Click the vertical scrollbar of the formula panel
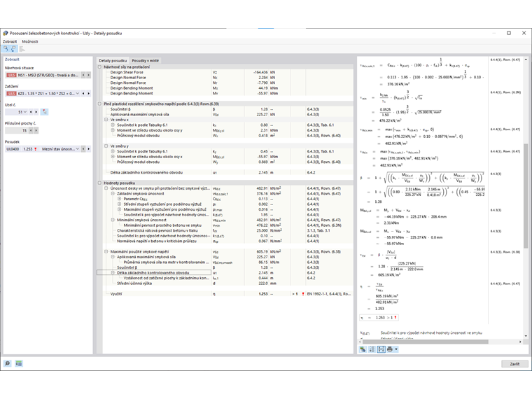This screenshot has width=532, height=399. 526,196
